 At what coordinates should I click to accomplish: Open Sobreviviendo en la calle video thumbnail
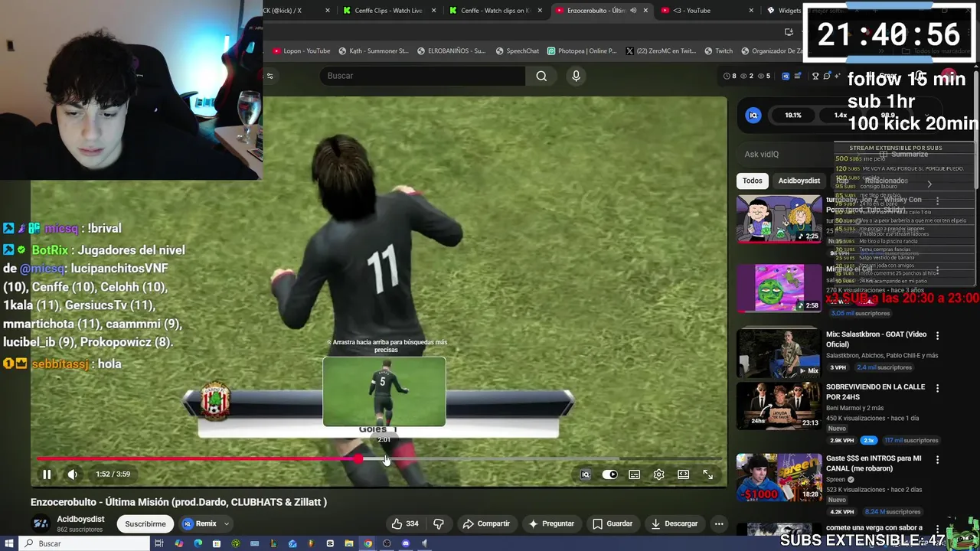[x=779, y=406]
